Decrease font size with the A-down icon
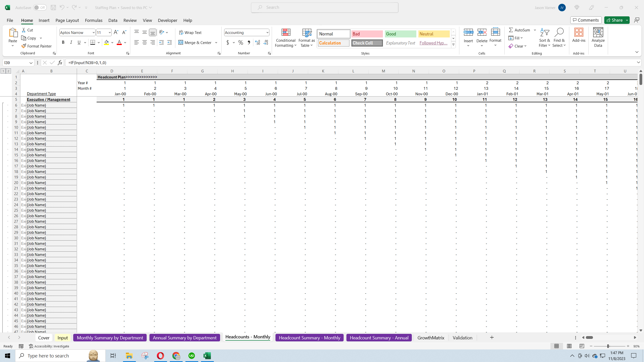This screenshot has height=362, width=644. click(x=124, y=32)
